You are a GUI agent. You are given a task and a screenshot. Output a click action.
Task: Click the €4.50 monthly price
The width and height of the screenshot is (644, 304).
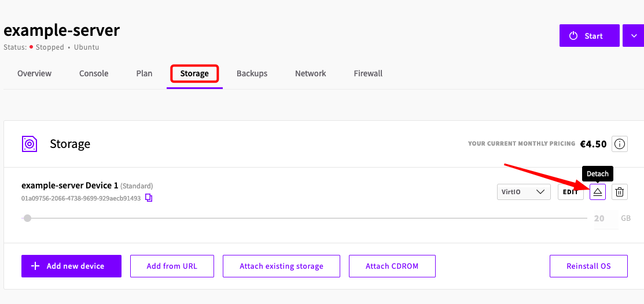coord(593,144)
